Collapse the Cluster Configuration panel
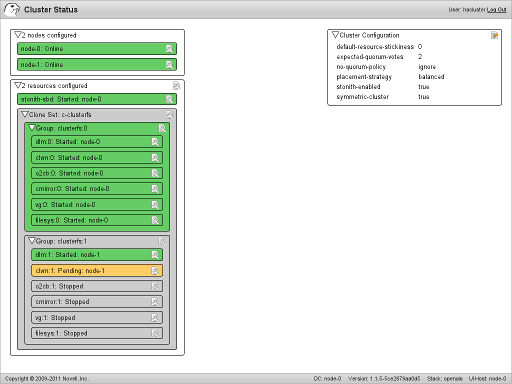This screenshot has height=384, width=512. [336, 35]
